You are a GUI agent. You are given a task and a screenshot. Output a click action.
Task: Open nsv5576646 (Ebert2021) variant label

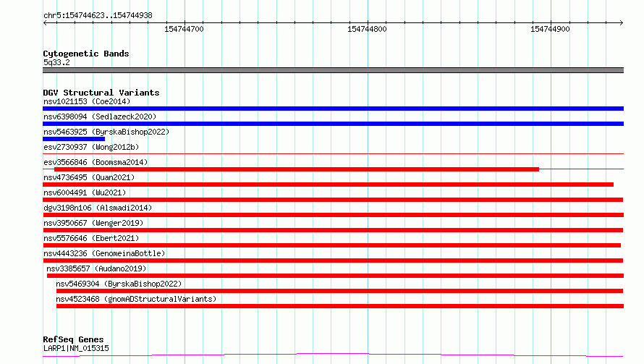91,238
